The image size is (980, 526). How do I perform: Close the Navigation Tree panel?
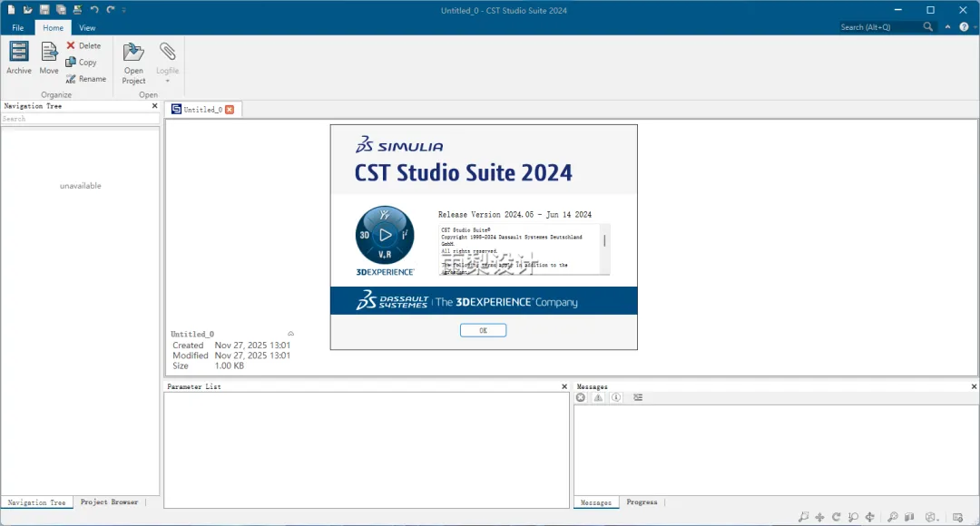[x=154, y=106]
